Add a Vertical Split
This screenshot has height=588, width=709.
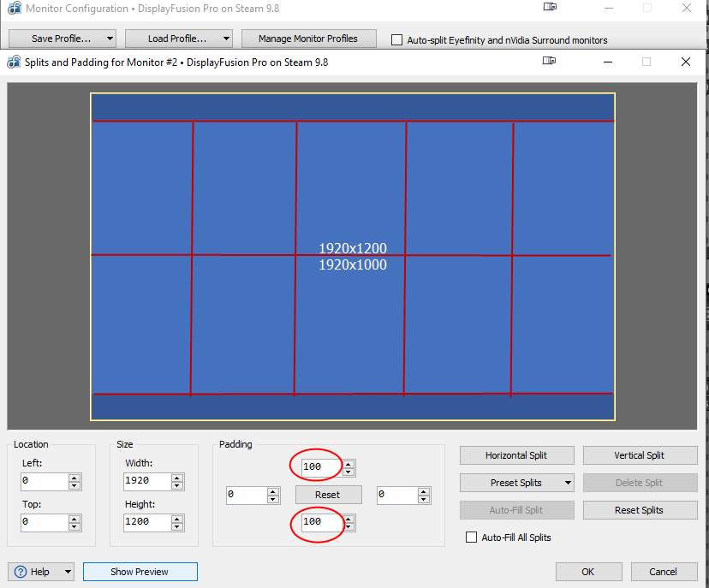638,455
